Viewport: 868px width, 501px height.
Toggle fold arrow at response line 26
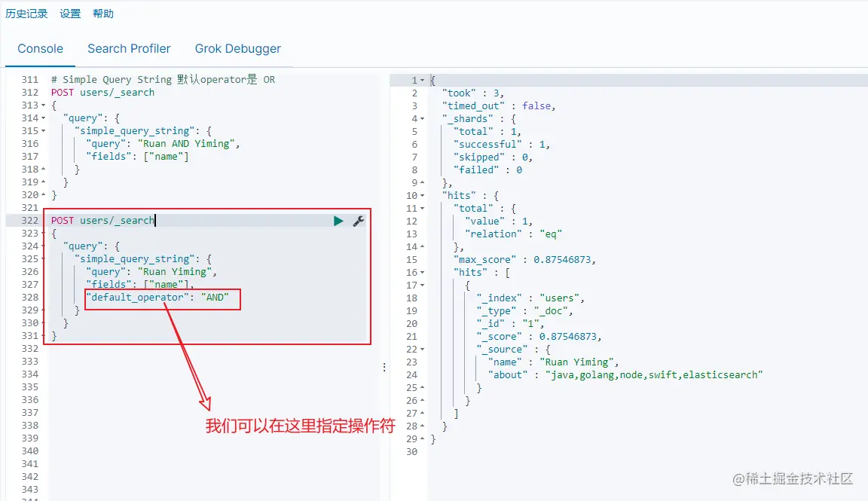(x=423, y=400)
